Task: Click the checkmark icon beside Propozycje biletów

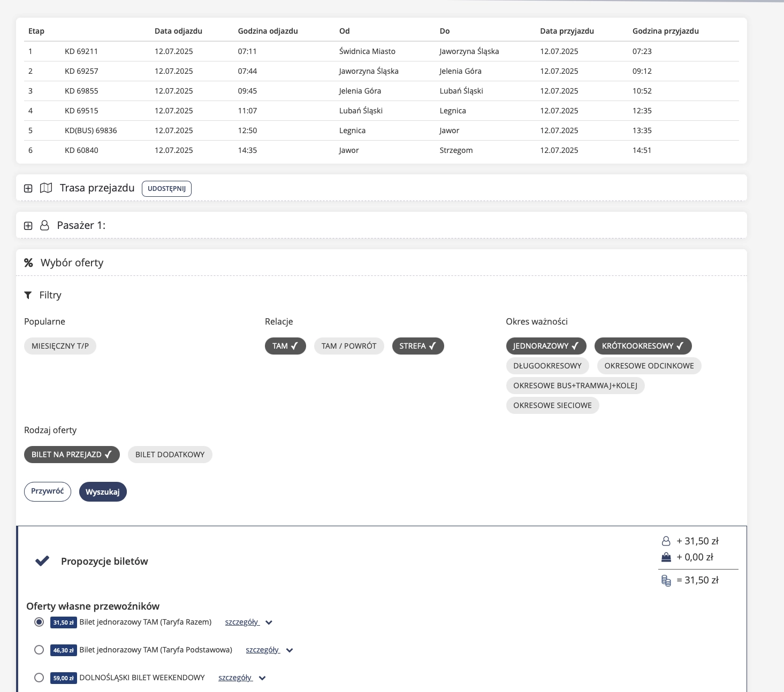Action: pos(42,561)
